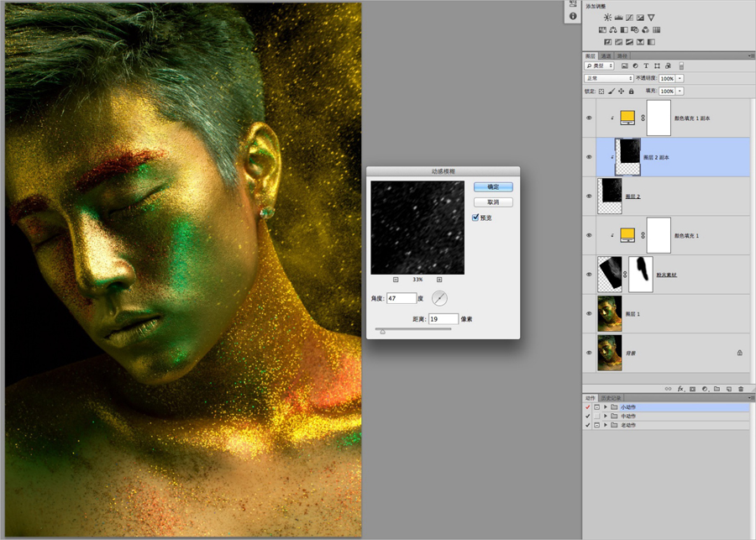
Task: Filter layers by smart objects
Action: [668, 66]
